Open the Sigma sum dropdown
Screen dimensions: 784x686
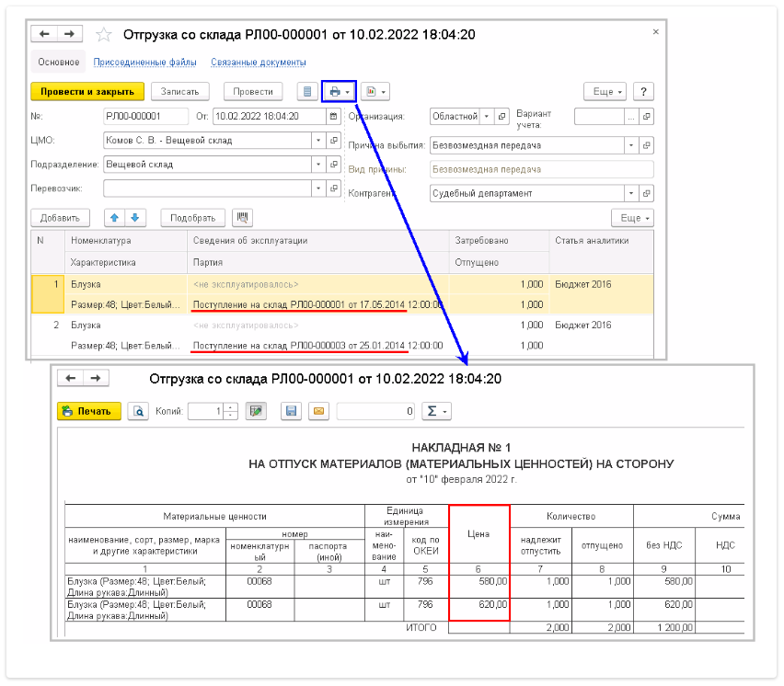436,411
